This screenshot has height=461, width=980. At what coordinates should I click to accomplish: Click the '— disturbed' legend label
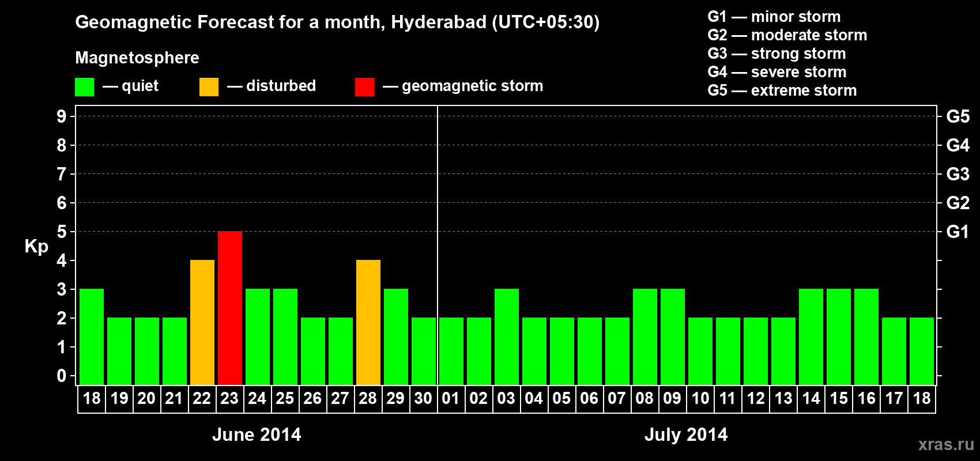[272, 86]
